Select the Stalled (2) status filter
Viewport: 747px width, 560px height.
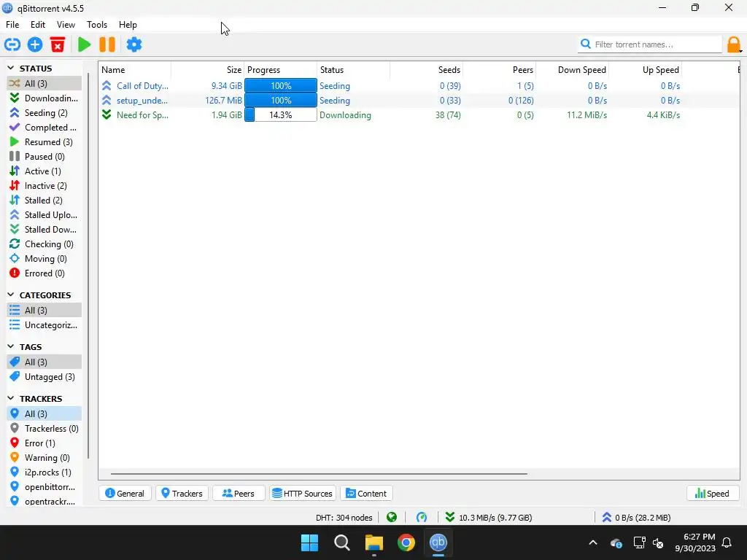pos(44,201)
